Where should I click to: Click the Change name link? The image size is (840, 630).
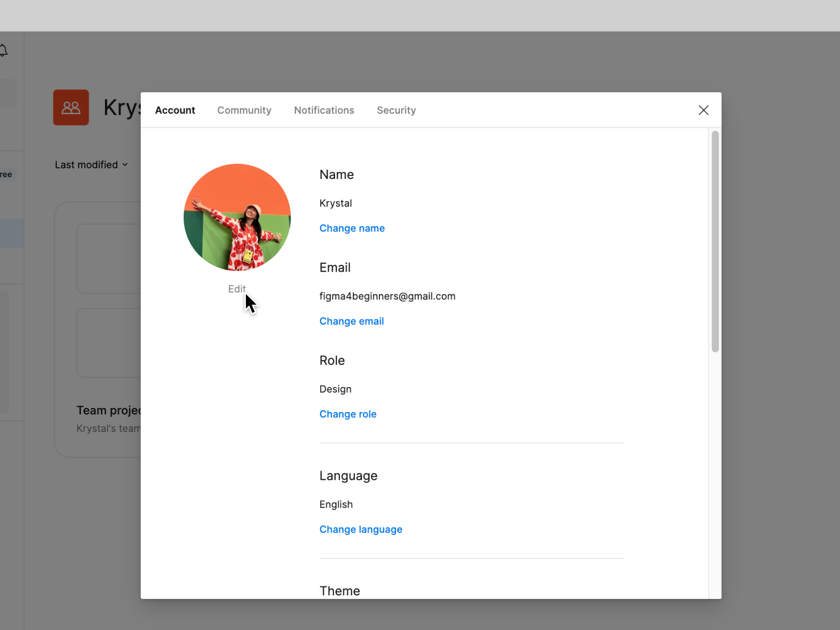(352, 228)
